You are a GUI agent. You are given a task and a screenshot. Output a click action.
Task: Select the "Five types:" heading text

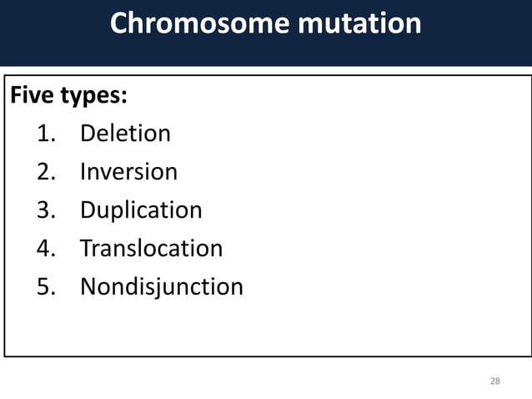point(68,96)
